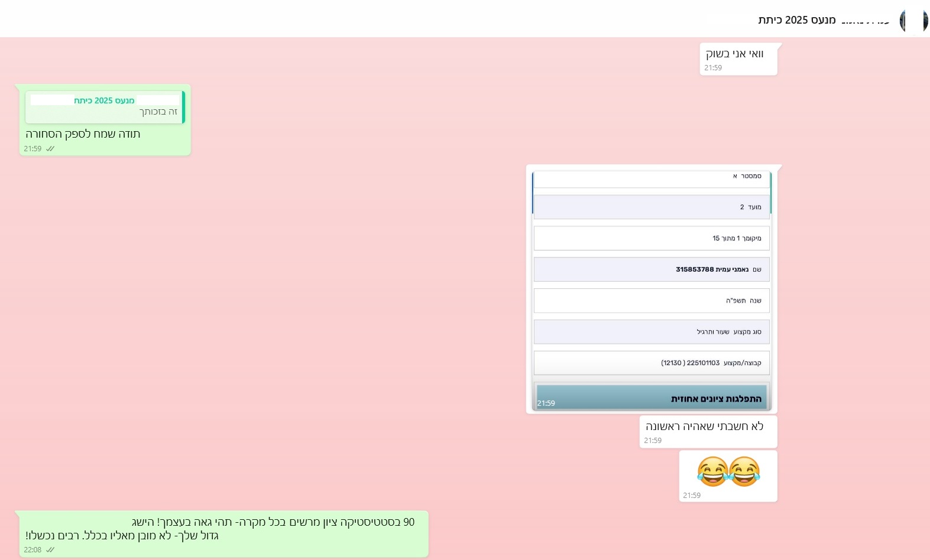Open group info via the chat title
The width and height of the screenshot is (930, 560).
coord(796,20)
